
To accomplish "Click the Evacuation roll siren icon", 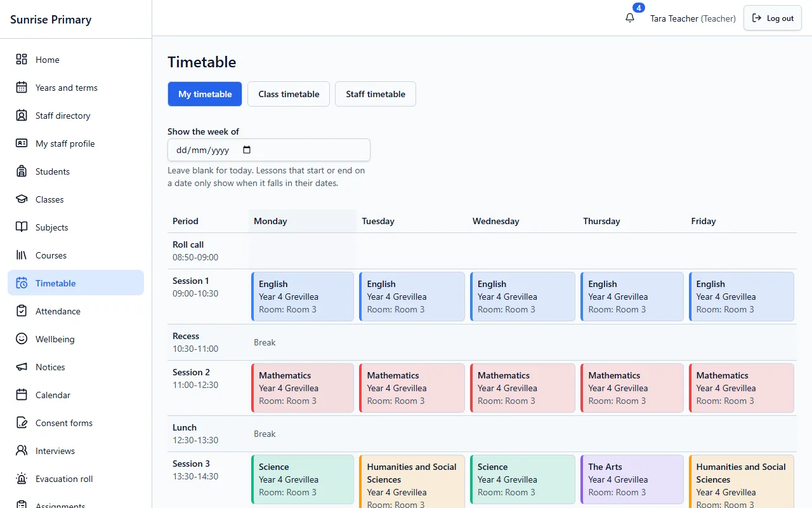I will pos(22,479).
